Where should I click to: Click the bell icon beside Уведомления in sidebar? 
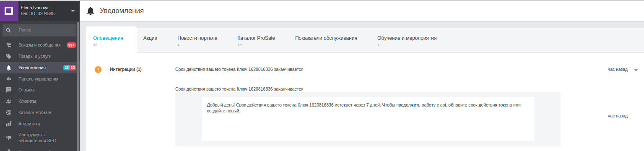(x=9, y=68)
